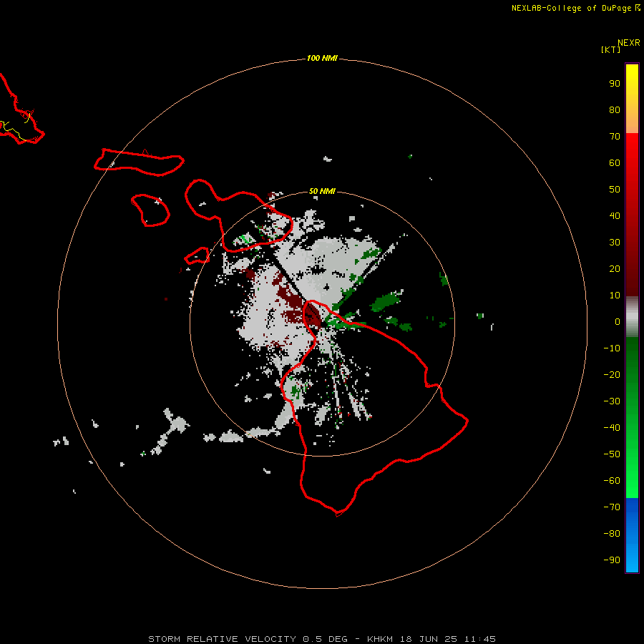Click the -50 value on the velocity scale
This screenshot has height=644, width=644.
(x=612, y=454)
